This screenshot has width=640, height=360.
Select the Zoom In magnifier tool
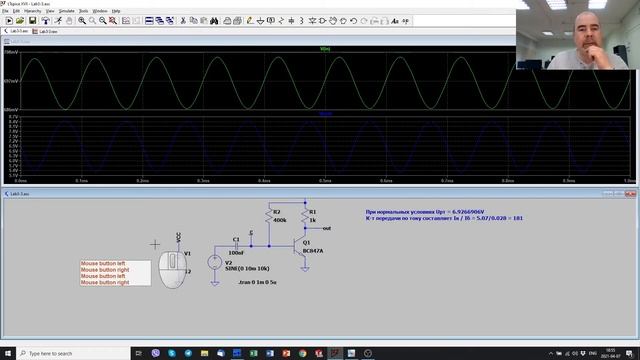[x=82, y=21]
